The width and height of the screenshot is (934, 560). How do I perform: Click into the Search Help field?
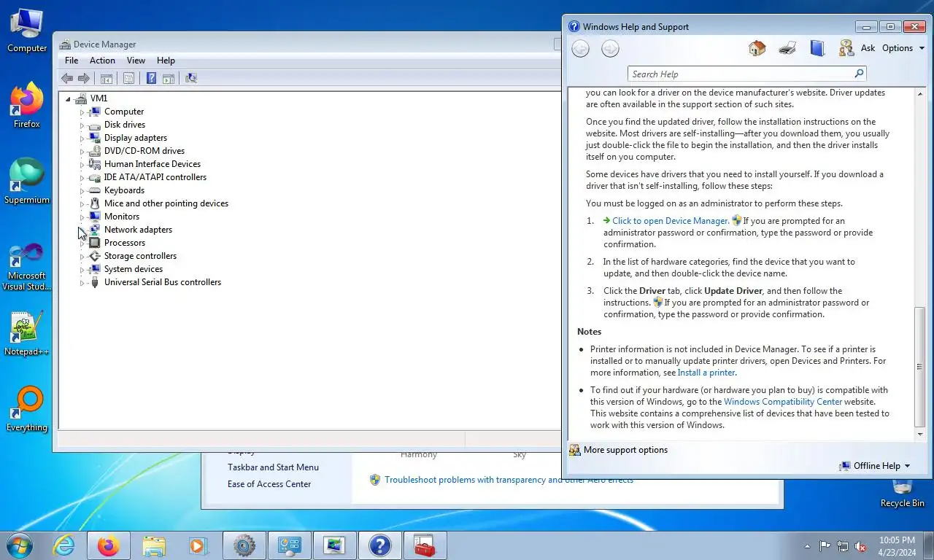(x=740, y=74)
